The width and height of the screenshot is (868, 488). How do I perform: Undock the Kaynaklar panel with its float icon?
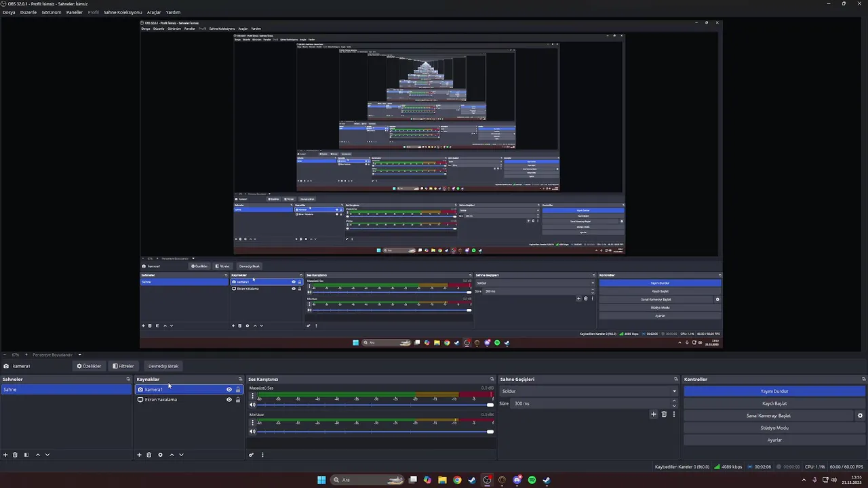240,380
